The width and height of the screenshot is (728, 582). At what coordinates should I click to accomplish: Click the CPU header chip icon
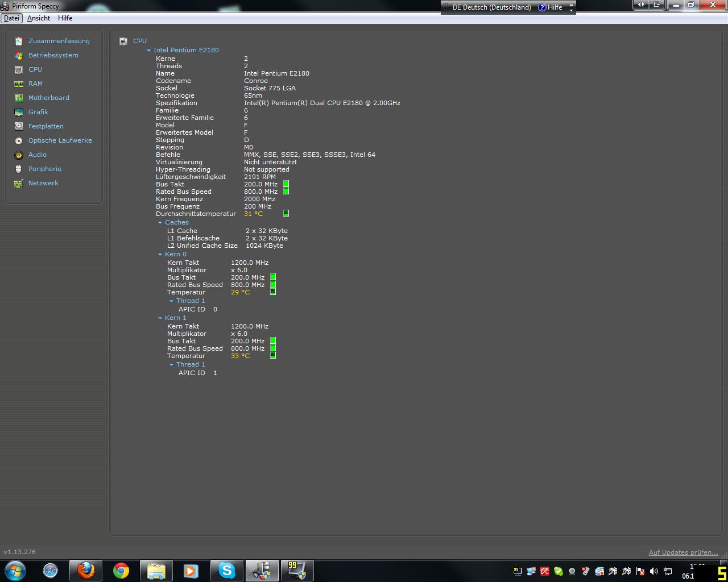click(x=123, y=41)
